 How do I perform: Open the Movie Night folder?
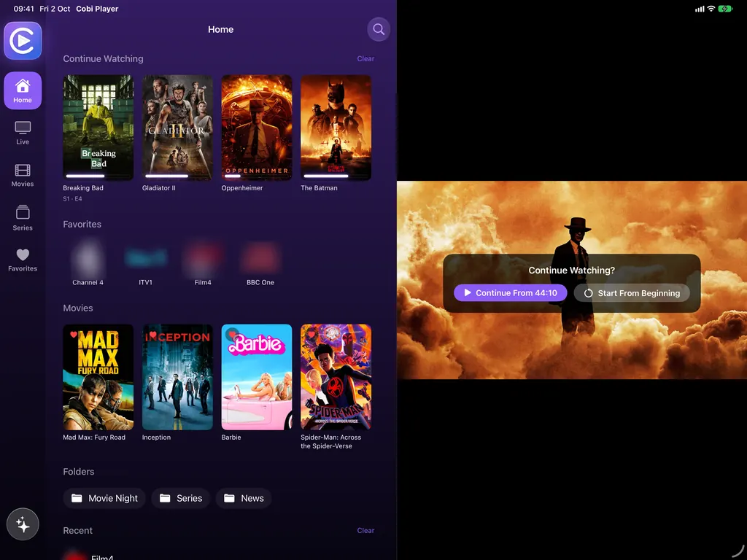coord(104,498)
